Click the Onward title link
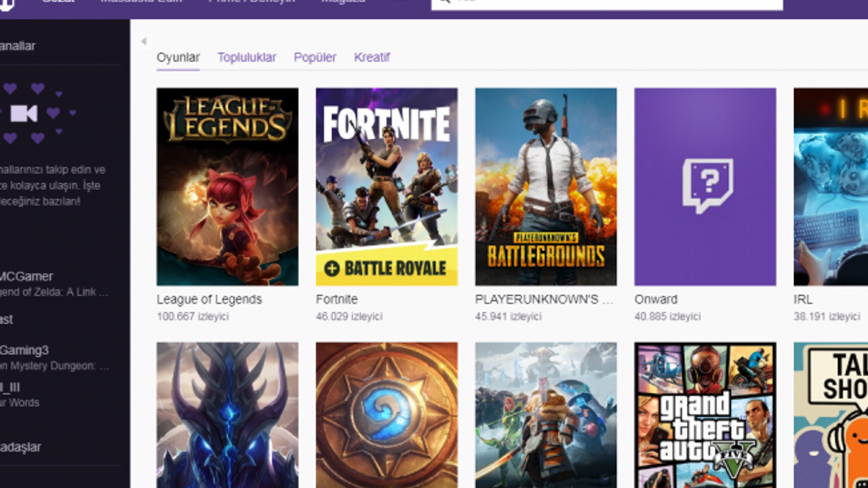The height and width of the screenshot is (488, 868). pos(656,299)
